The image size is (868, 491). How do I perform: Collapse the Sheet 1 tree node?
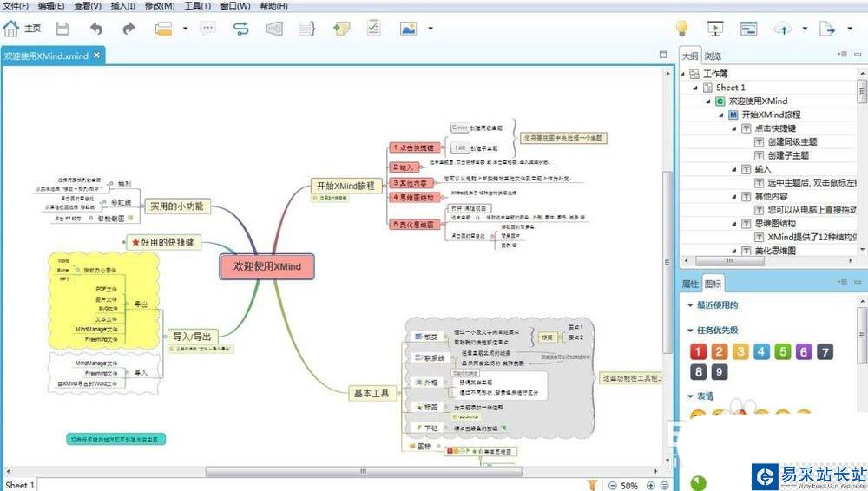point(695,88)
